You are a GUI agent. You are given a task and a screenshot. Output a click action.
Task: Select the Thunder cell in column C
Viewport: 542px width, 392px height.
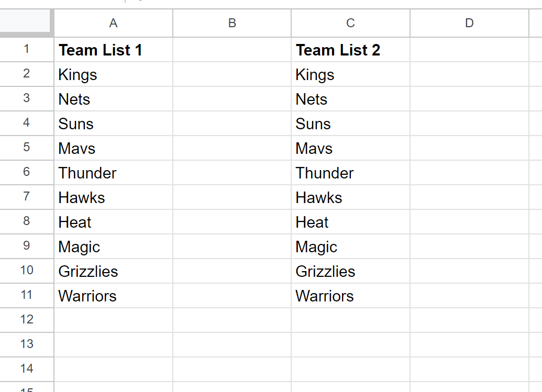(350, 172)
